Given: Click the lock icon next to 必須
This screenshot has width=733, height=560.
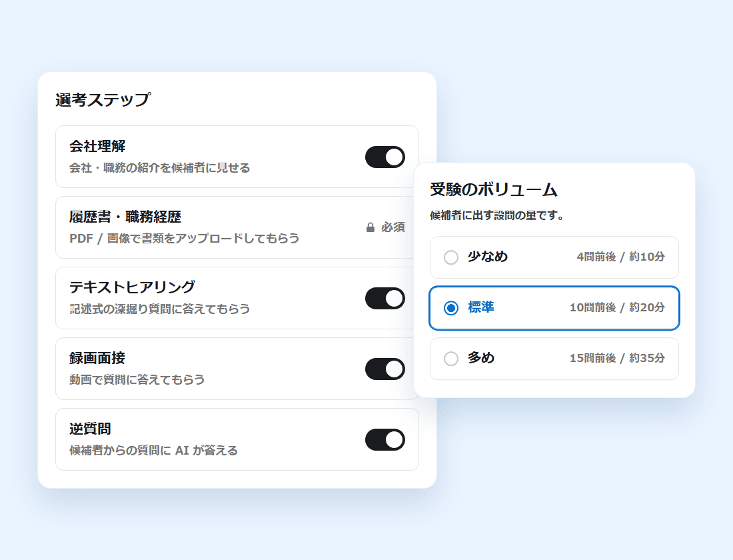Looking at the screenshot, I should point(370,227).
